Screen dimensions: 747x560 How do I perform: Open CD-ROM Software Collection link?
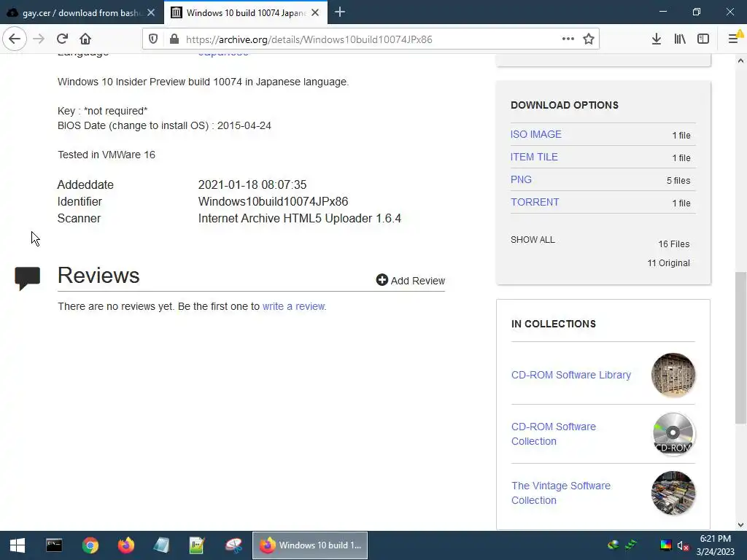click(x=554, y=434)
